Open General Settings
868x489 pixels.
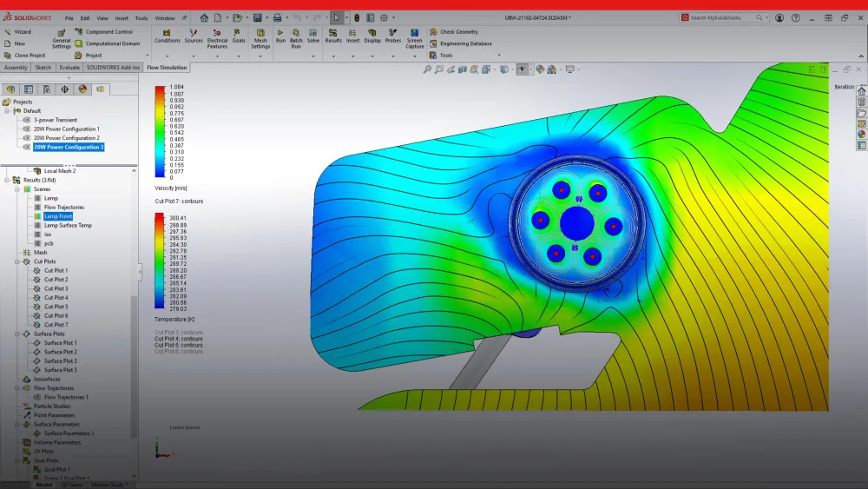click(x=62, y=39)
